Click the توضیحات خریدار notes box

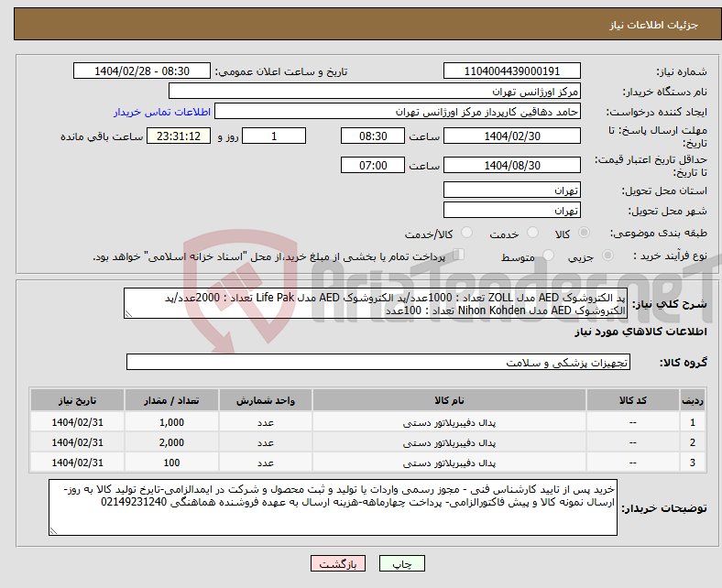(333, 507)
